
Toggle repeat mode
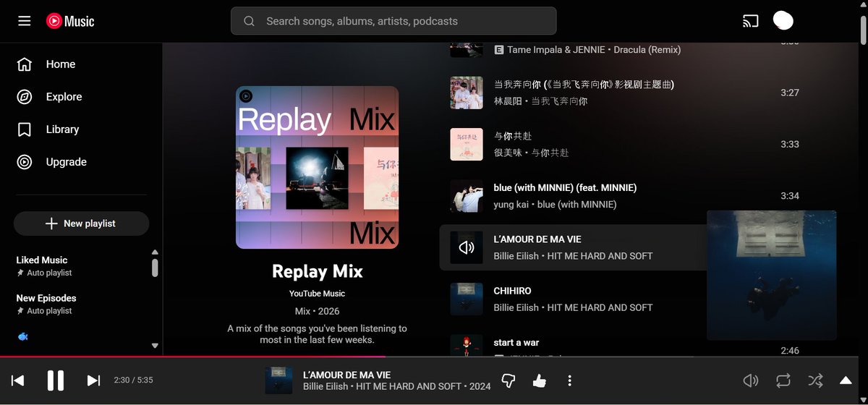pyautogui.click(x=783, y=380)
